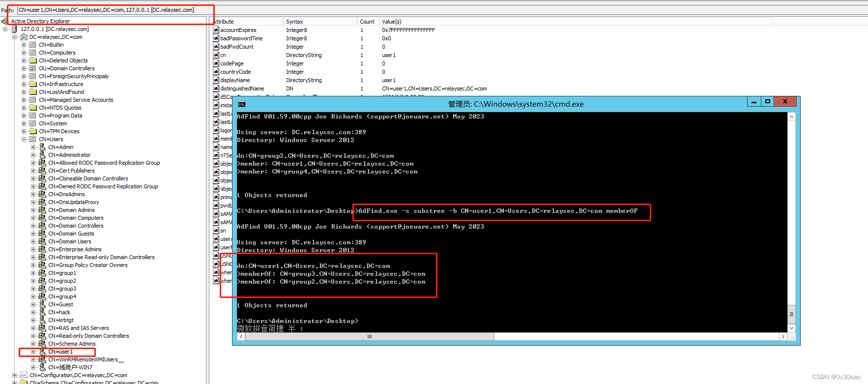Click the 127.0.0.1 server icon in tree
This screenshot has width=868, height=384.
(x=14, y=29)
